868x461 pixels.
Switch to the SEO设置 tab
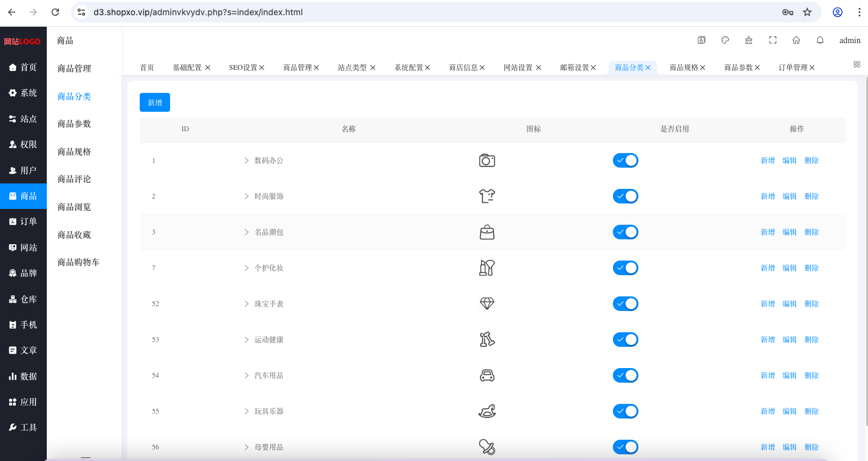point(243,67)
